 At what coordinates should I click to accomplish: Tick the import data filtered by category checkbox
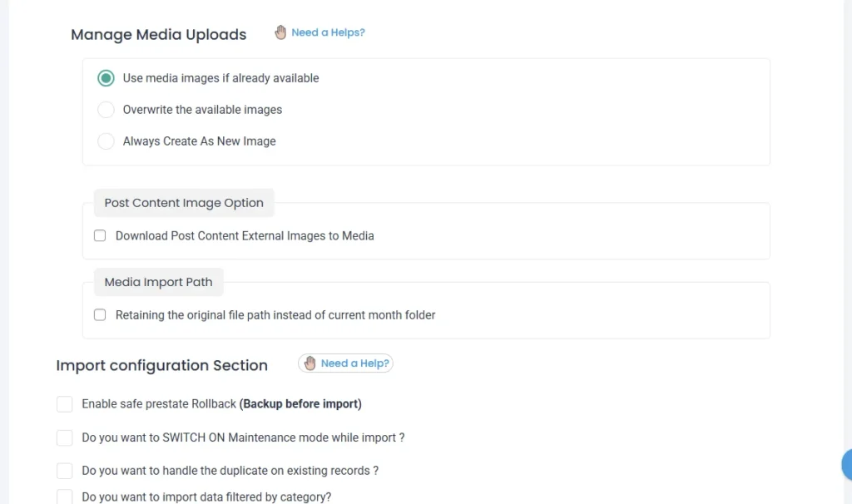(65, 497)
